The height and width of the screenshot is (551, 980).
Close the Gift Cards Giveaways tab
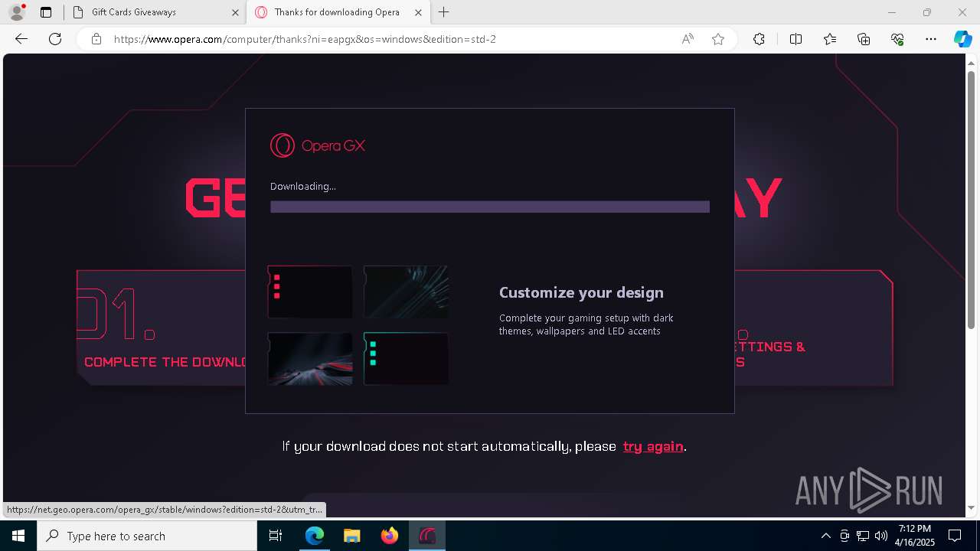pyautogui.click(x=235, y=12)
